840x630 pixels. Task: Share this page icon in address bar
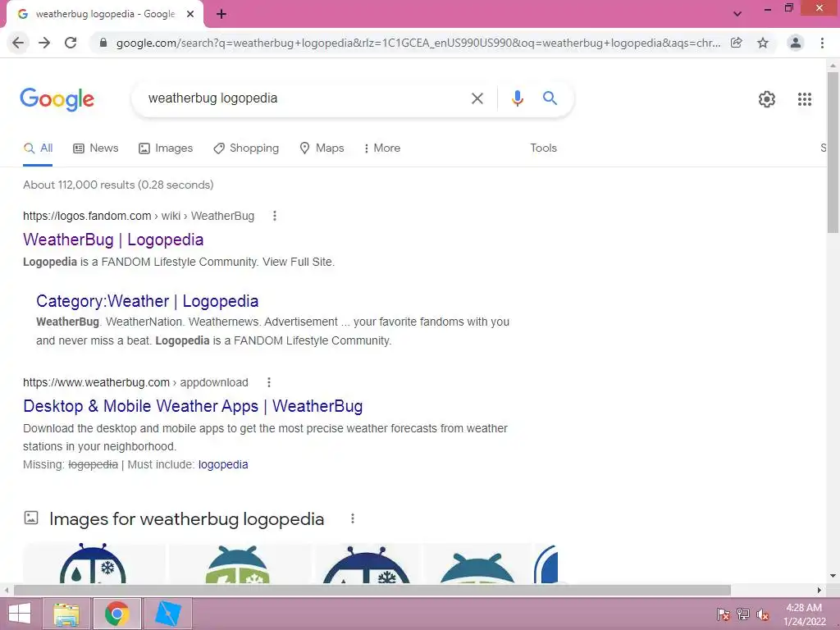(737, 43)
